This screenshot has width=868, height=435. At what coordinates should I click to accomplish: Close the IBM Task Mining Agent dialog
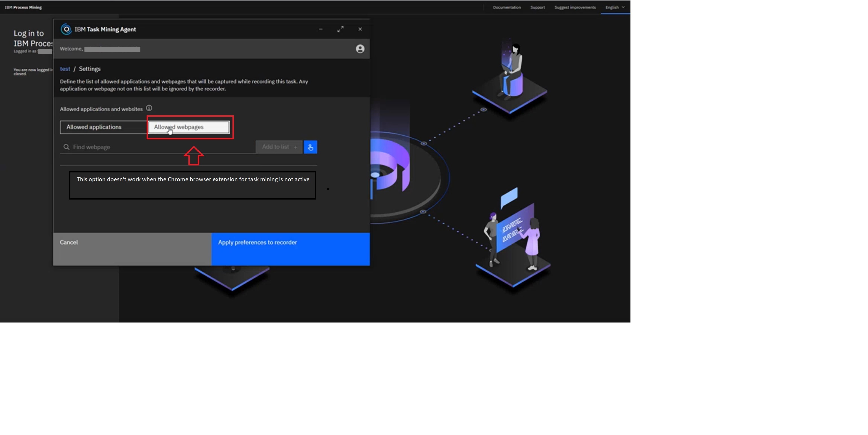tap(360, 29)
